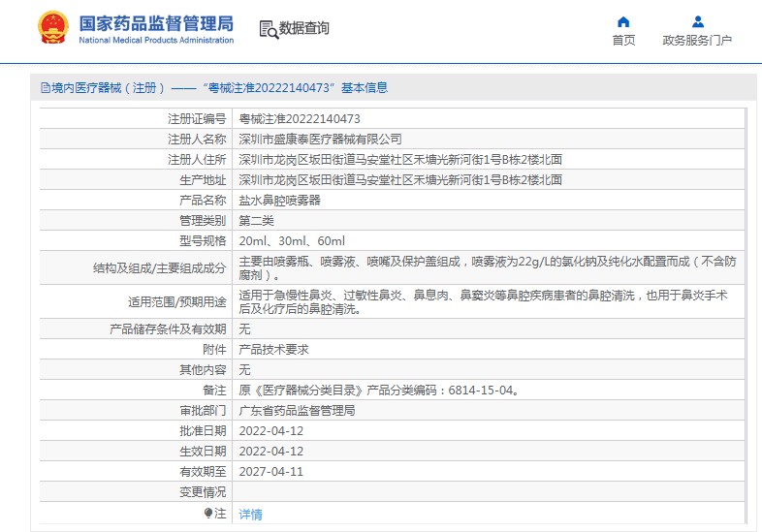Click the 注册证编号 label

[x=197, y=119]
